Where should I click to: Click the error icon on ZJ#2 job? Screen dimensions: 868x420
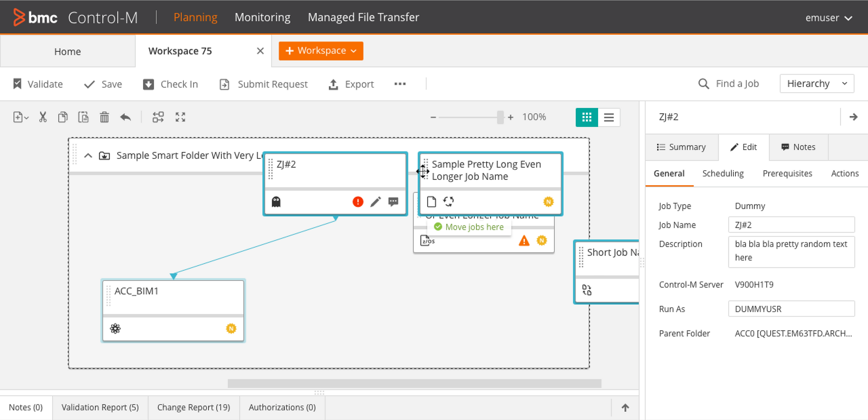click(x=358, y=202)
